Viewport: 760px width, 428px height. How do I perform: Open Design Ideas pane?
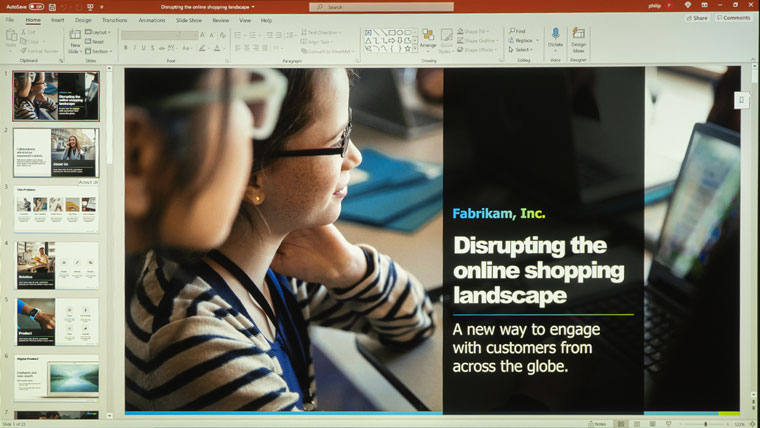click(x=578, y=40)
